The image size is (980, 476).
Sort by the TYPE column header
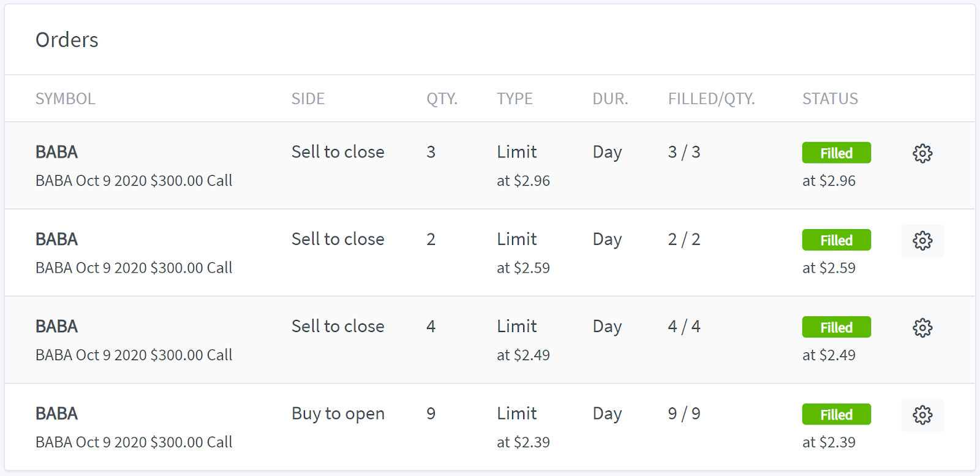click(x=514, y=99)
